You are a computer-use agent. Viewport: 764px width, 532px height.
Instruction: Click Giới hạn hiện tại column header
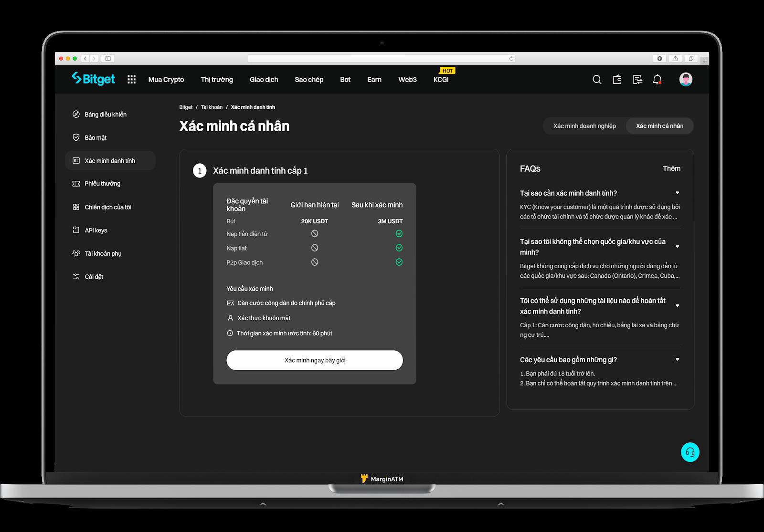coord(315,205)
